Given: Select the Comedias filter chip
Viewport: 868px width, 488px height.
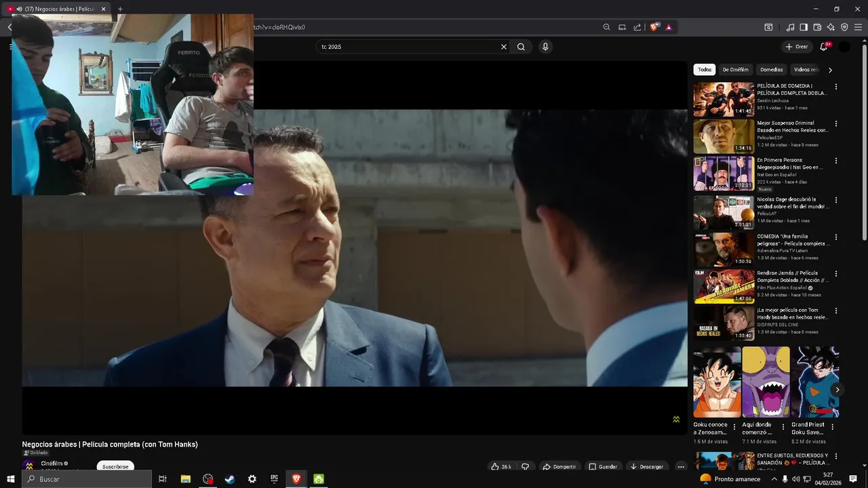Looking at the screenshot, I should pyautogui.click(x=771, y=70).
